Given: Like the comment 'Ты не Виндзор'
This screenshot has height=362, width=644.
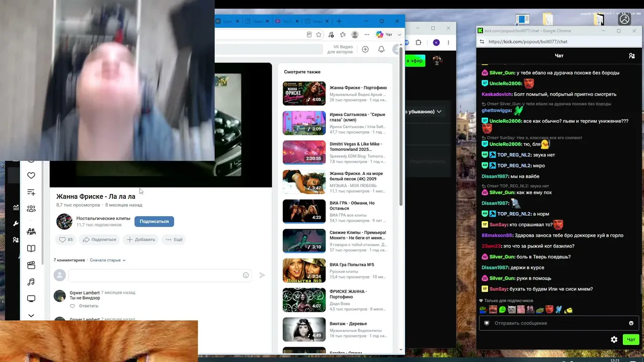Looking at the screenshot, I should click(72, 306).
